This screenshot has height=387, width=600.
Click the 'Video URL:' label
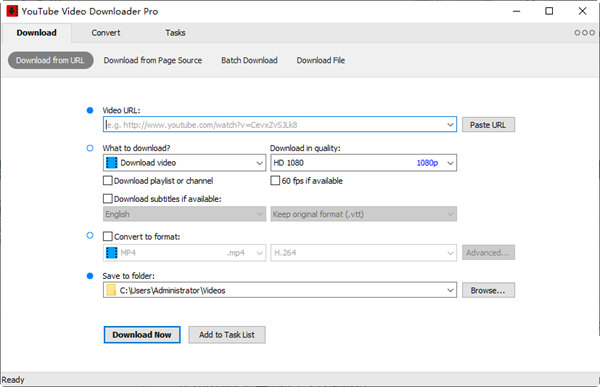coord(121,111)
